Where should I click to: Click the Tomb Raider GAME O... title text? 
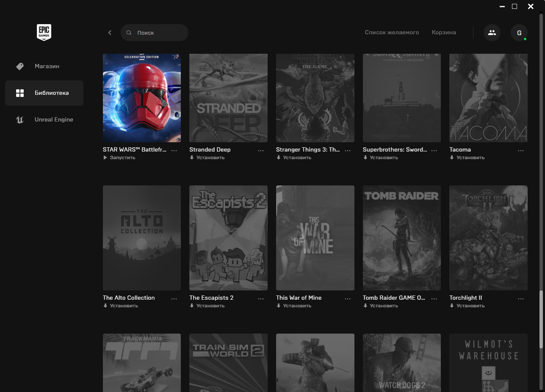point(394,298)
